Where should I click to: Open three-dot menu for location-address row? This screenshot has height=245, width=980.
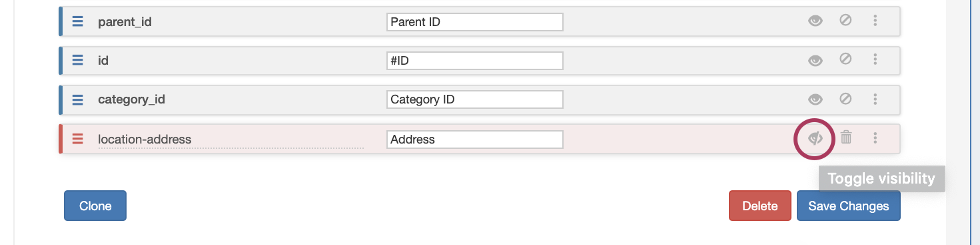click(x=875, y=138)
